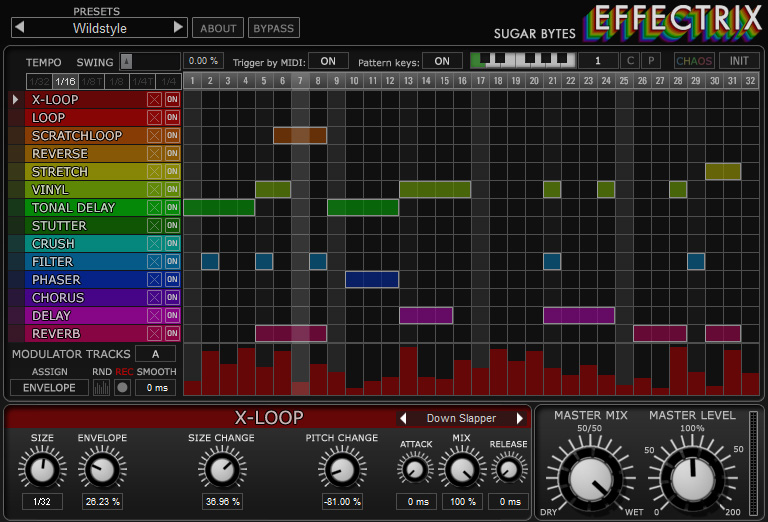Viewport: 768px width, 522px height.
Task: Select the STUTTER effect track
Action: 60,226
